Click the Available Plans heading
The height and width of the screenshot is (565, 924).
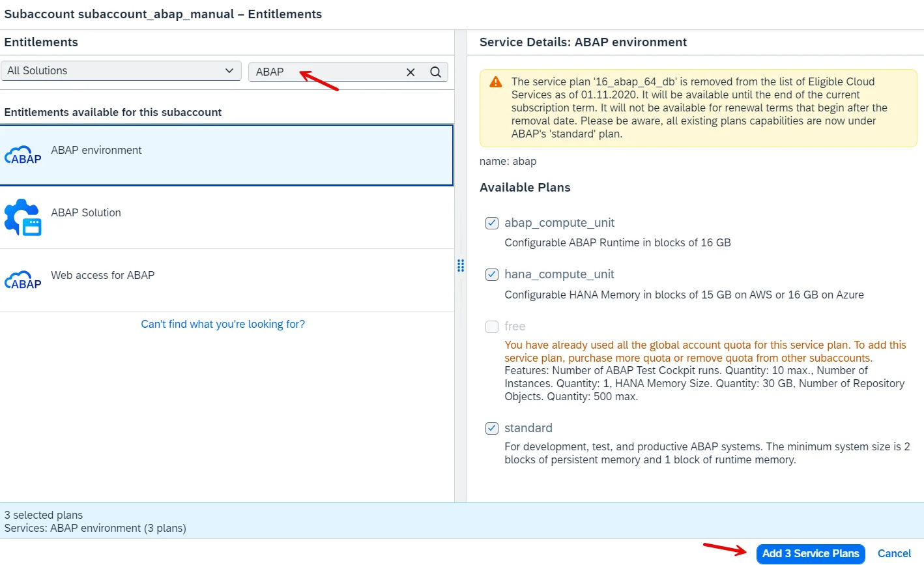(525, 188)
